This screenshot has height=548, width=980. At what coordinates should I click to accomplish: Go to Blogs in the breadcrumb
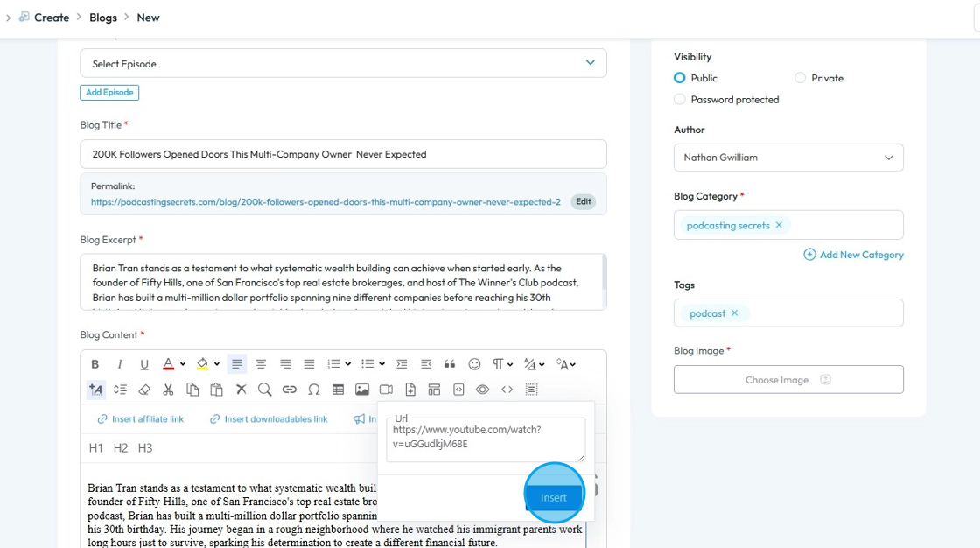click(x=103, y=18)
